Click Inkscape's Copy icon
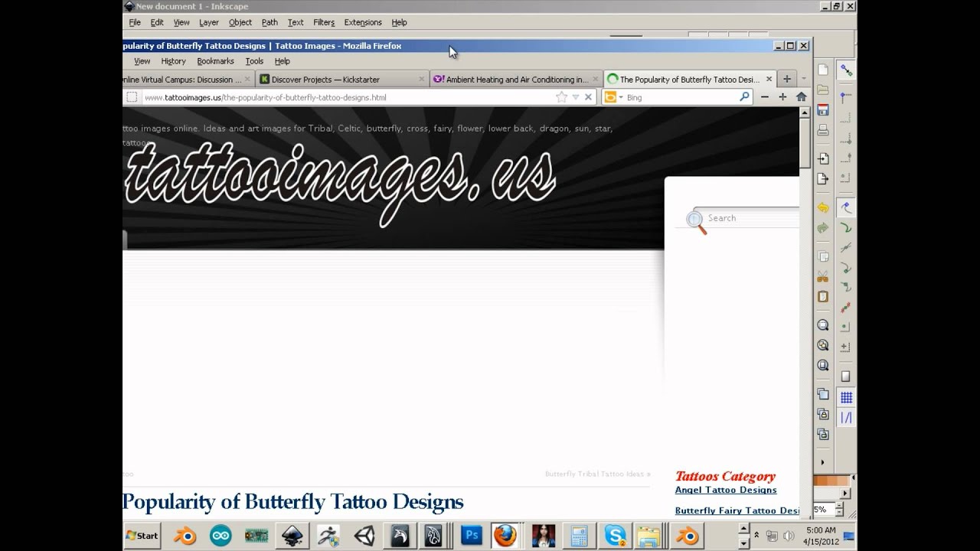 [823, 256]
